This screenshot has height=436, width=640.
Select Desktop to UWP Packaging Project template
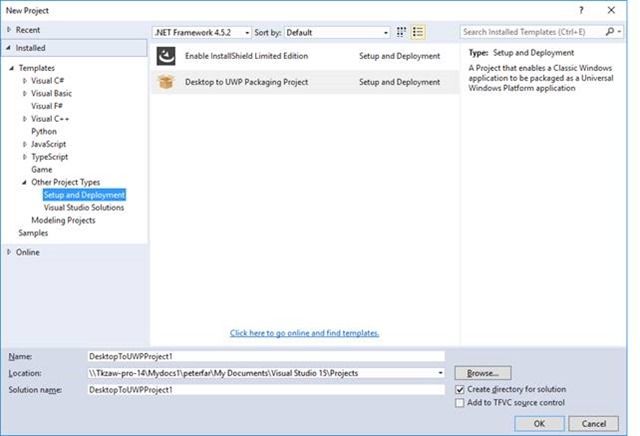305,82
